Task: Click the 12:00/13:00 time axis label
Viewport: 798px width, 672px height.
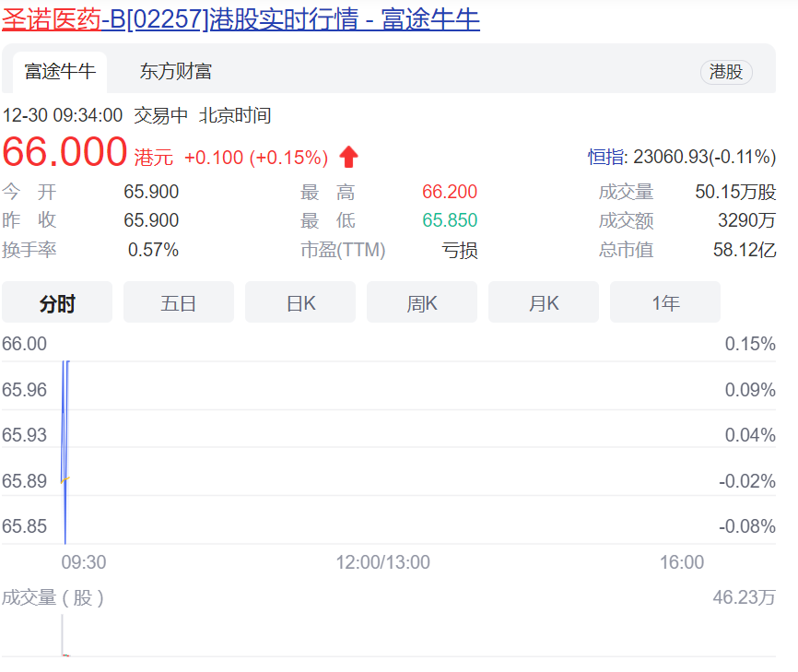Action: click(382, 562)
